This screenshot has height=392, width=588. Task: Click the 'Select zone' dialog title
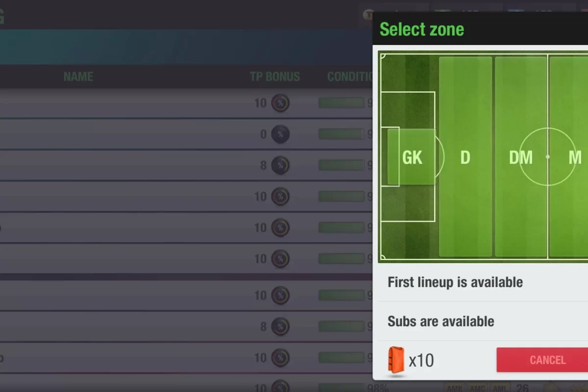(421, 29)
